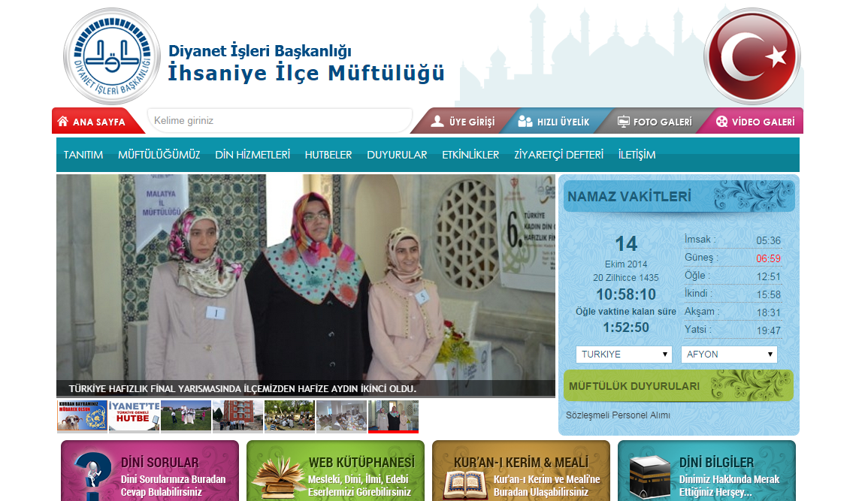Open the Duyurular menu

pyautogui.click(x=397, y=155)
